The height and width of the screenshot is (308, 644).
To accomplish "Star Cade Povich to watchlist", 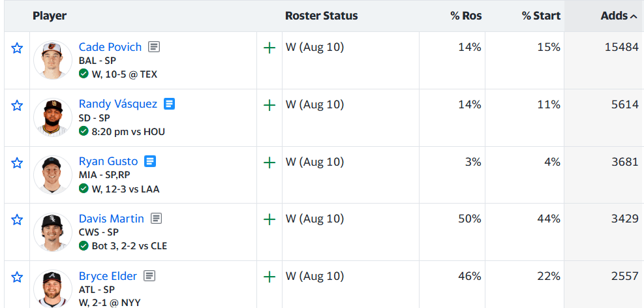I will point(17,48).
